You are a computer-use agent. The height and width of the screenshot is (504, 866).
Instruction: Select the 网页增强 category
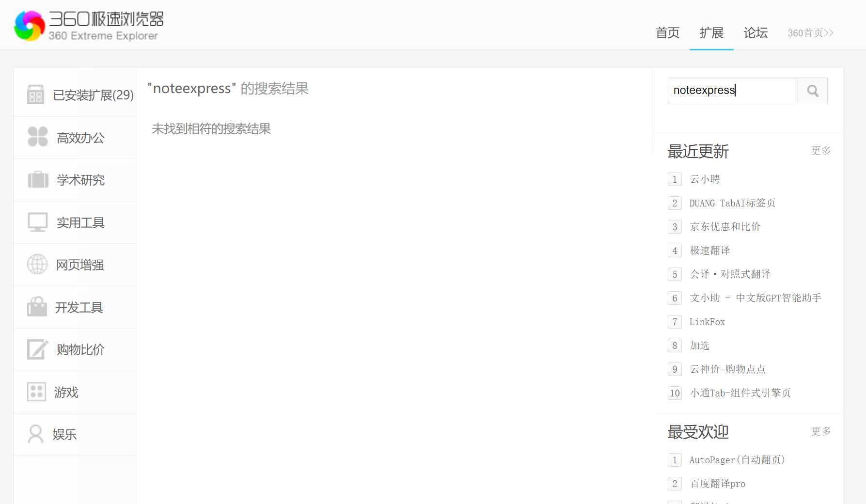pos(75,265)
